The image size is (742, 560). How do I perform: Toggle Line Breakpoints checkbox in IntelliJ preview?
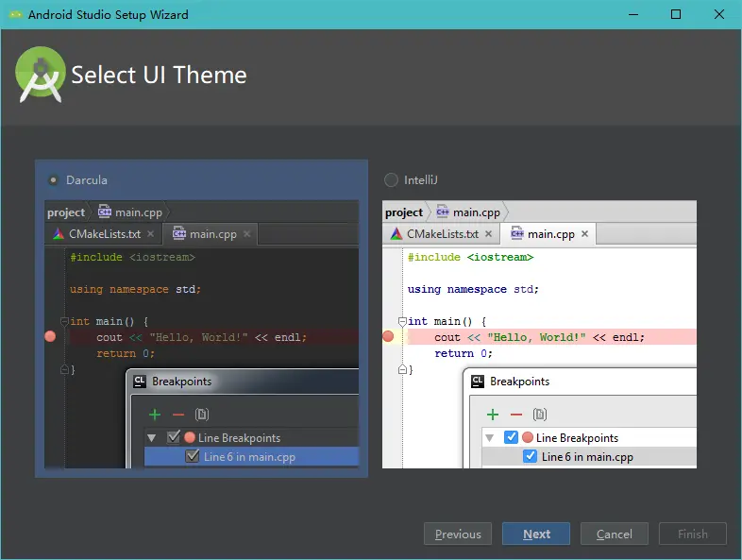click(x=511, y=437)
